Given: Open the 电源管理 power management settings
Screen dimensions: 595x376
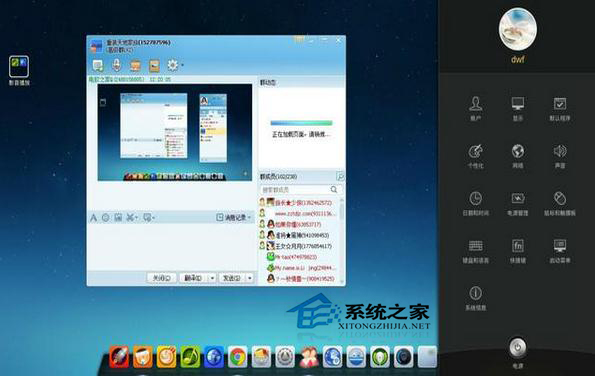Looking at the screenshot, I should (518, 203).
